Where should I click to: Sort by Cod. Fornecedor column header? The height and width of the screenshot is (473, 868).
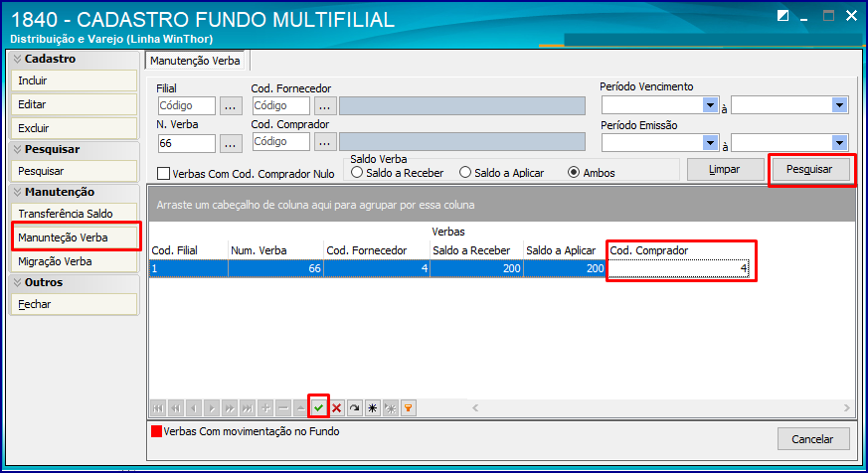[x=377, y=250]
